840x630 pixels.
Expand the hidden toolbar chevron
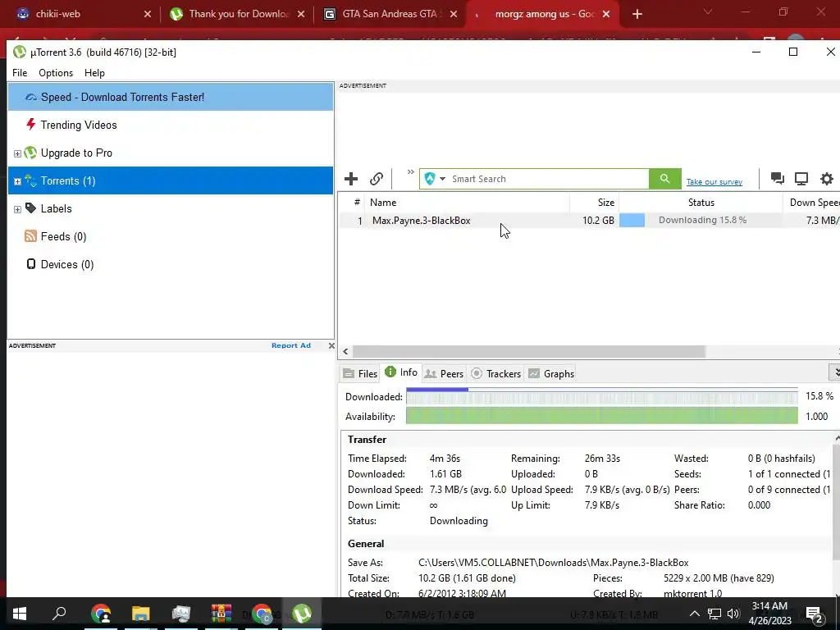pyautogui.click(x=410, y=172)
